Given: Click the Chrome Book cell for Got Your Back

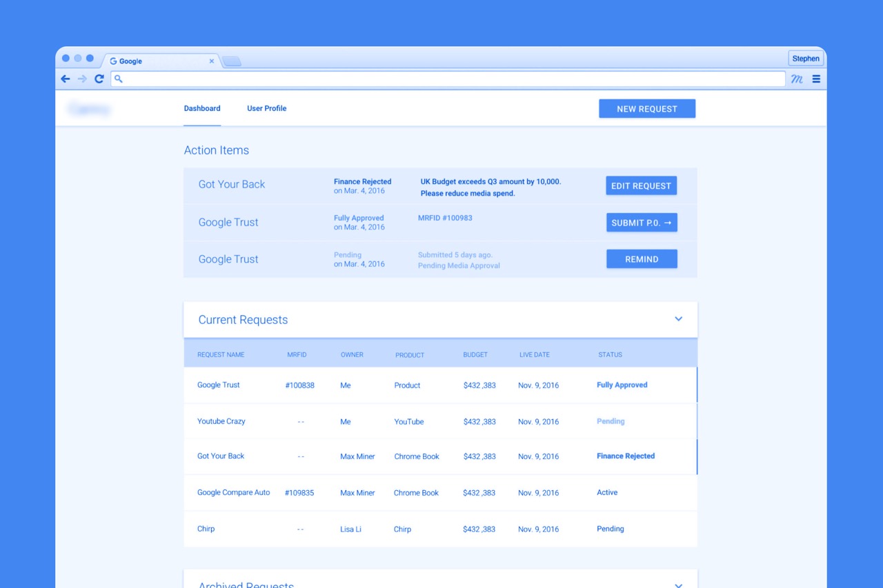Looking at the screenshot, I should pyautogui.click(x=417, y=456).
